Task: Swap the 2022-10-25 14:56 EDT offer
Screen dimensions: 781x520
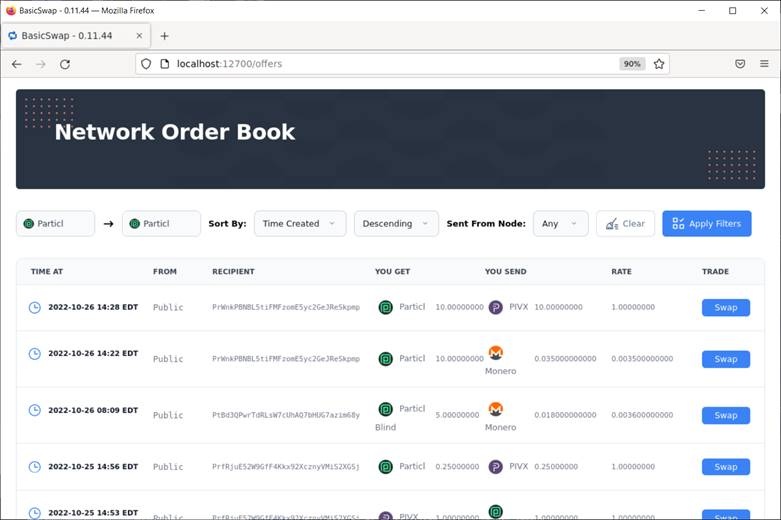Action: tap(726, 467)
